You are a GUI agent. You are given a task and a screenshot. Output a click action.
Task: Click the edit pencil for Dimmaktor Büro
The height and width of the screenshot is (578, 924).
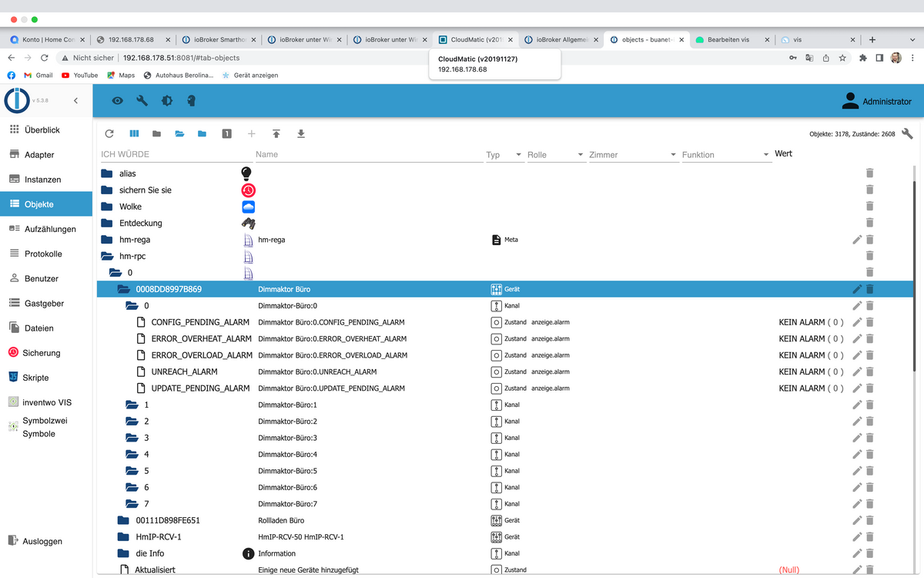click(857, 289)
